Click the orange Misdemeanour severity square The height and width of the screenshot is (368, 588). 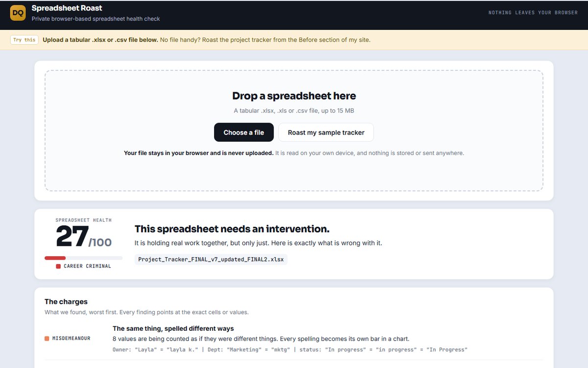tap(47, 339)
